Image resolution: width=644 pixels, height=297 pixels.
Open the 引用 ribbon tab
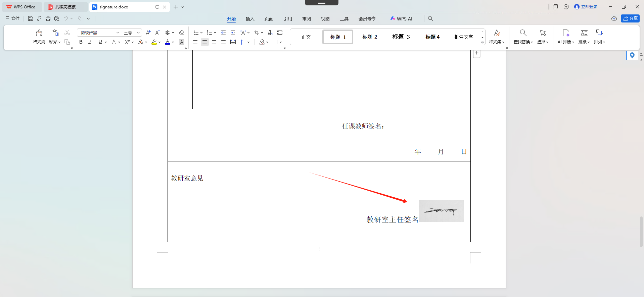[x=288, y=19]
